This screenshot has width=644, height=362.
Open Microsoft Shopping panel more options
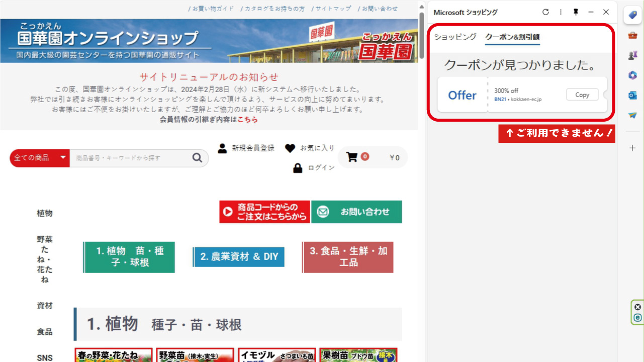tap(561, 12)
